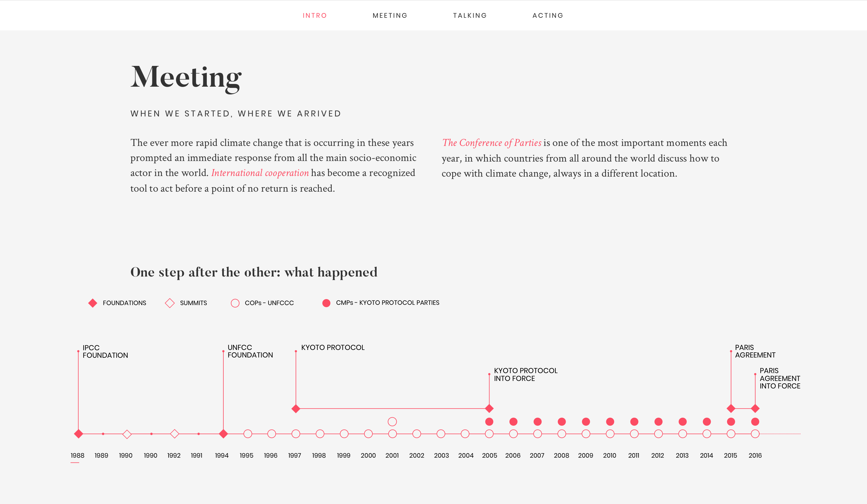Image resolution: width=867 pixels, height=504 pixels.
Task: Click the International cooperation link
Action: coord(260,173)
